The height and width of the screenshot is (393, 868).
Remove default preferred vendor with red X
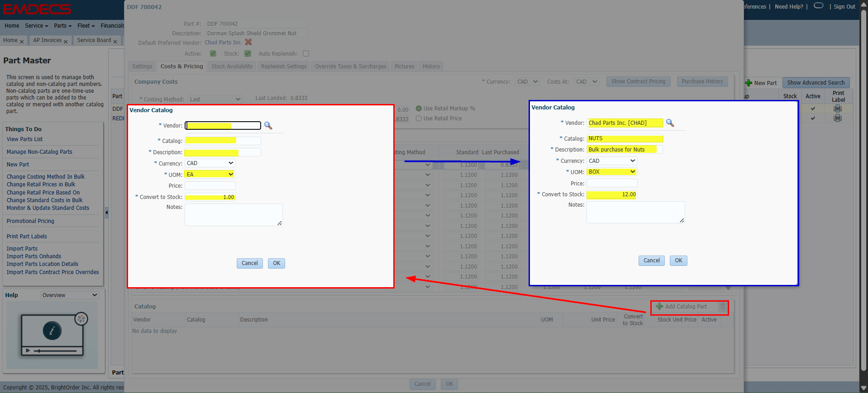pyautogui.click(x=248, y=42)
